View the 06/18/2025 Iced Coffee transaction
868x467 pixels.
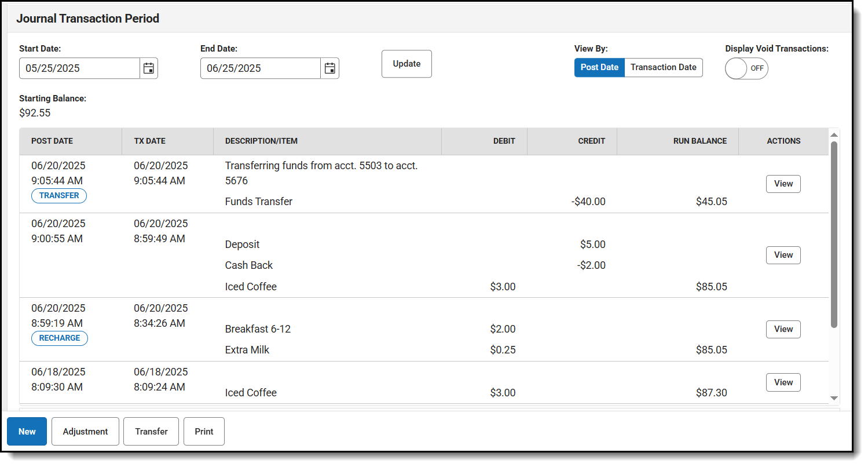pyautogui.click(x=783, y=382)
